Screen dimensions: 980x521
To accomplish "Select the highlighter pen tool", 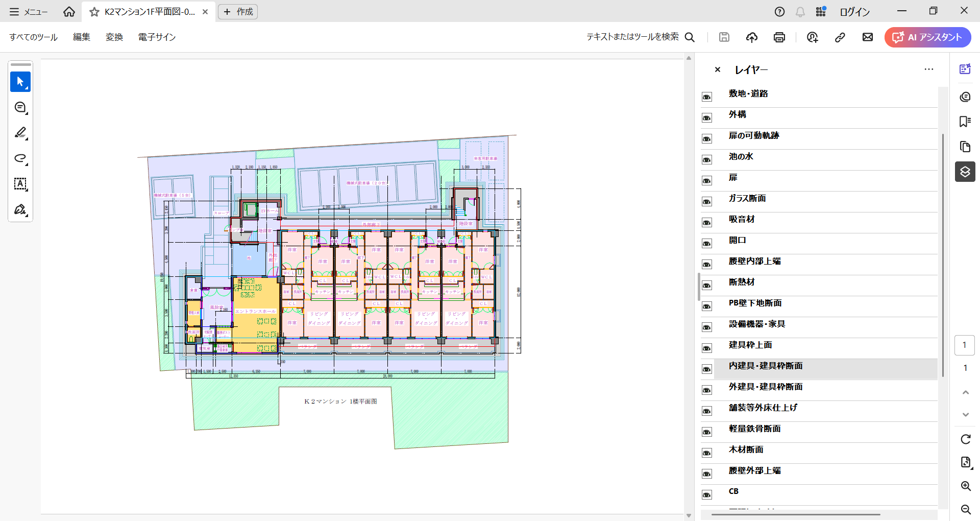I will point(20,133).
